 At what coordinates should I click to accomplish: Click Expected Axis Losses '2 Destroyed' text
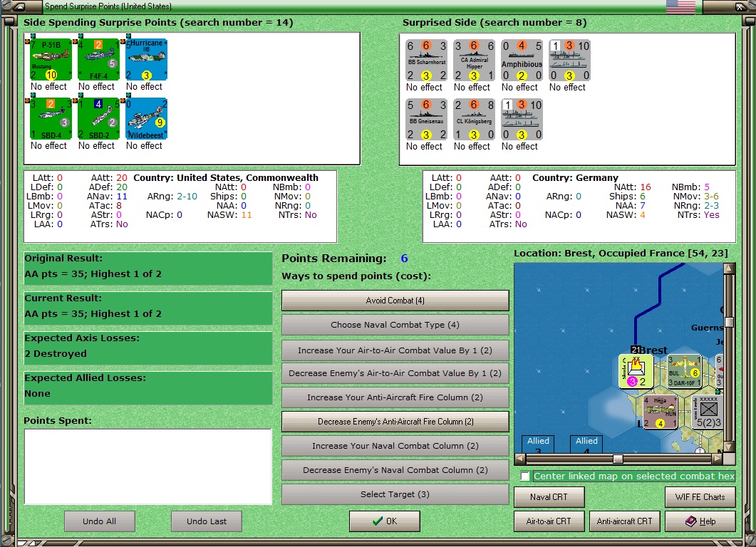coord(56,354)
